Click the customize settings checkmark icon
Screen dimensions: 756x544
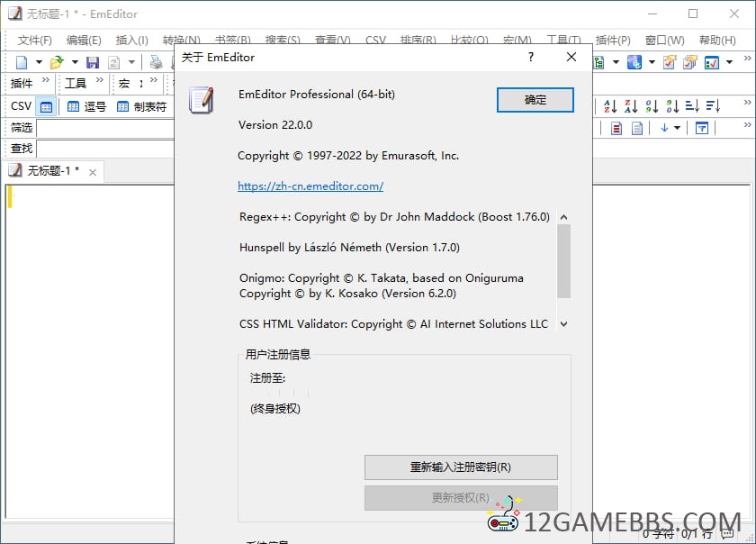tap(712, 62)
